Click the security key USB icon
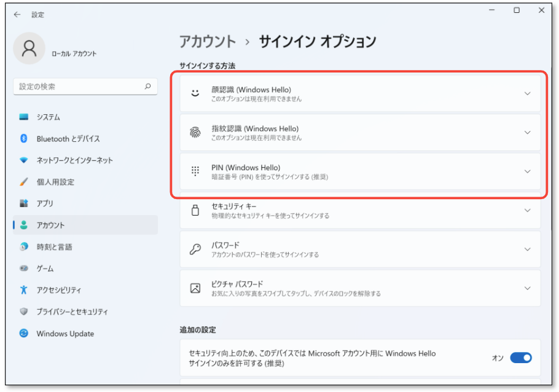 195,210
